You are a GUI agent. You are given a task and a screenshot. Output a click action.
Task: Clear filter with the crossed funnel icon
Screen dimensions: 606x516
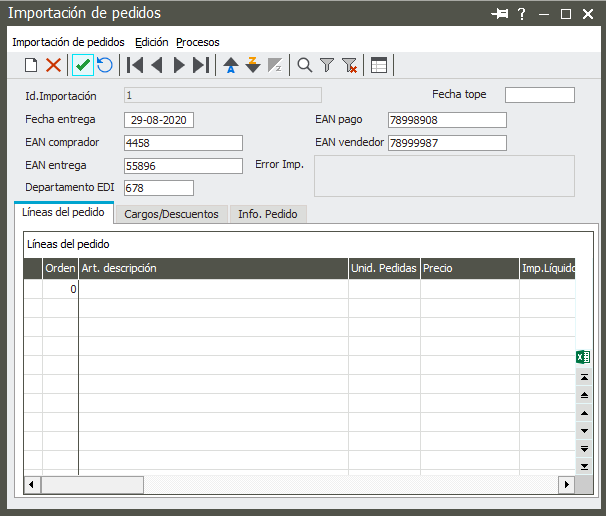349,65
